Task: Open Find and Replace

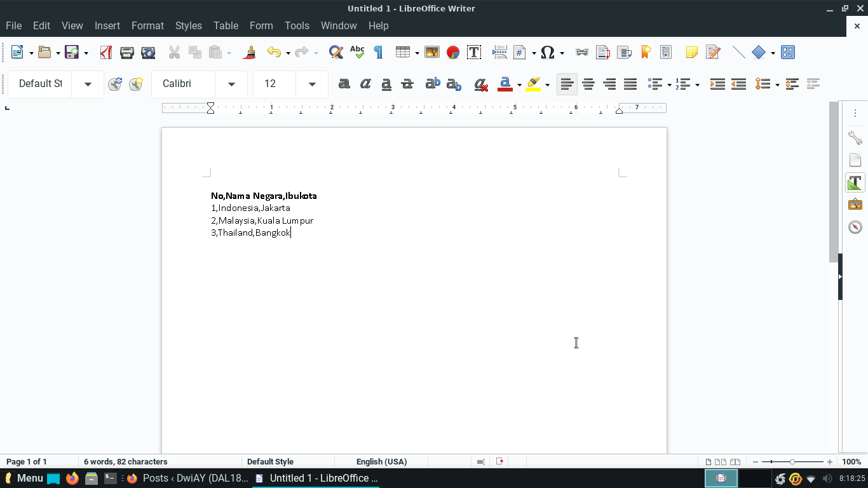Action: (x=336, y=52)
